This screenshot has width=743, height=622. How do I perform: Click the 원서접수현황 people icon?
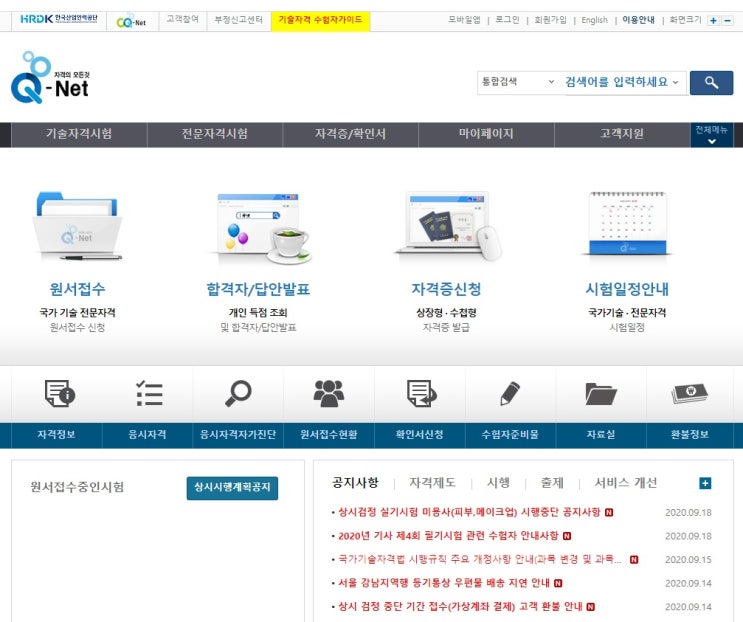coord(328,393)
